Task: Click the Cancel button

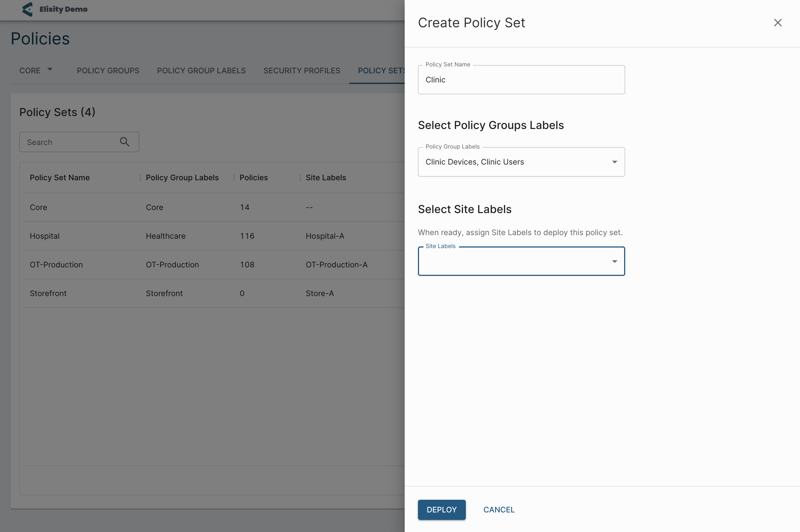Action: click(499, 510)
